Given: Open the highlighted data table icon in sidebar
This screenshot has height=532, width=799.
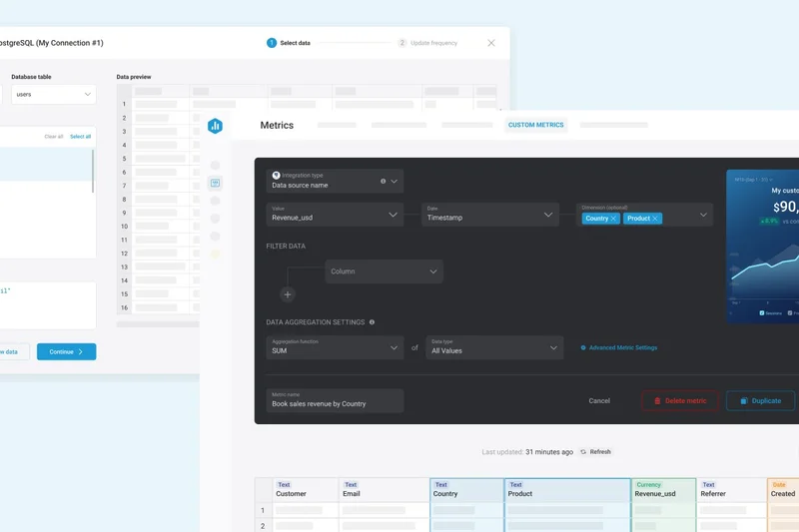Looking at the screenshot, I should (215, 183).
